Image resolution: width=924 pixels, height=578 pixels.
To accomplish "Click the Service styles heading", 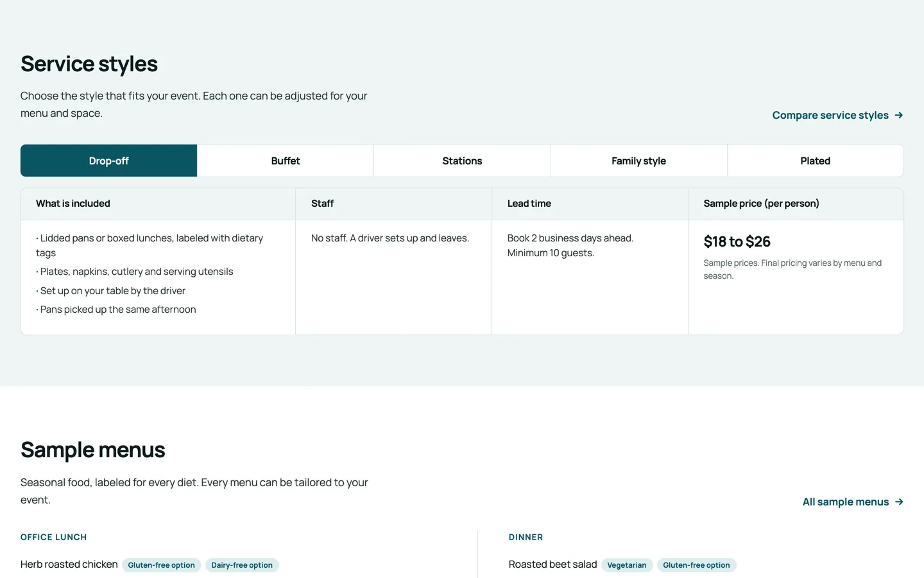I will pyautogui.click(x=89, y=64).
